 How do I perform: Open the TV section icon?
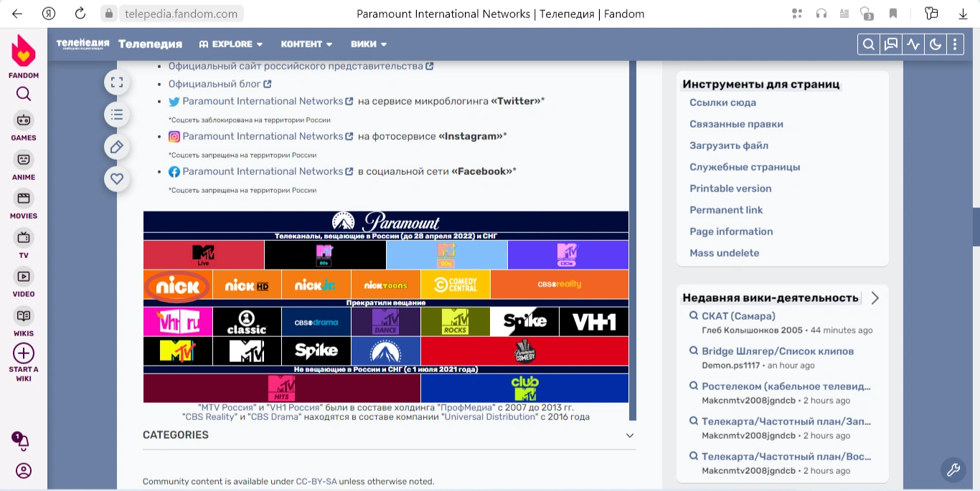(23, 239)
